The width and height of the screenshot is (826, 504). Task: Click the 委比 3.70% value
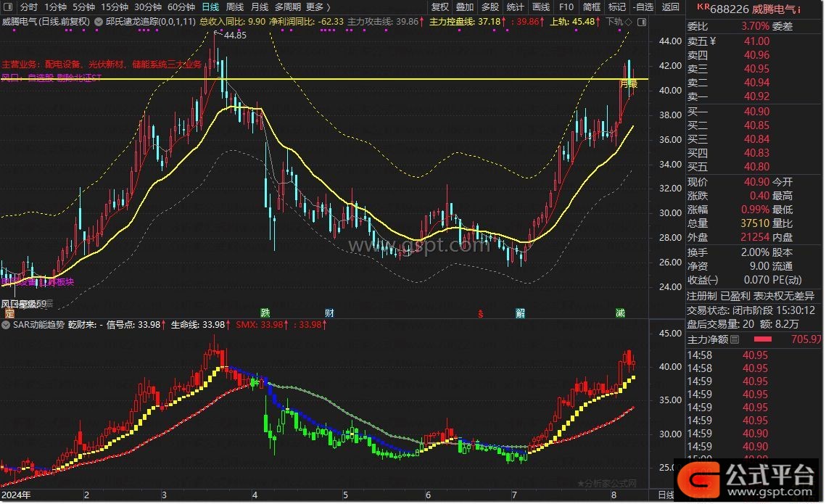click(x=755, y=26)
